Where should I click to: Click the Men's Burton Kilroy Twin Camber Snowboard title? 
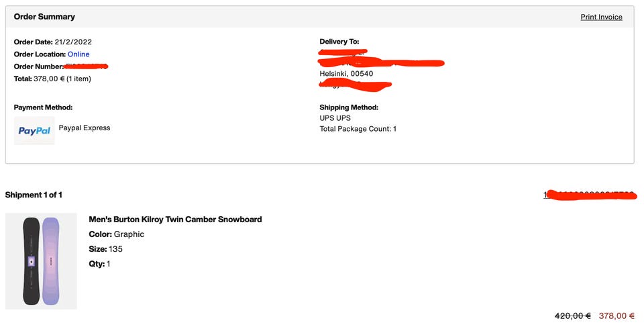[175, 220]
